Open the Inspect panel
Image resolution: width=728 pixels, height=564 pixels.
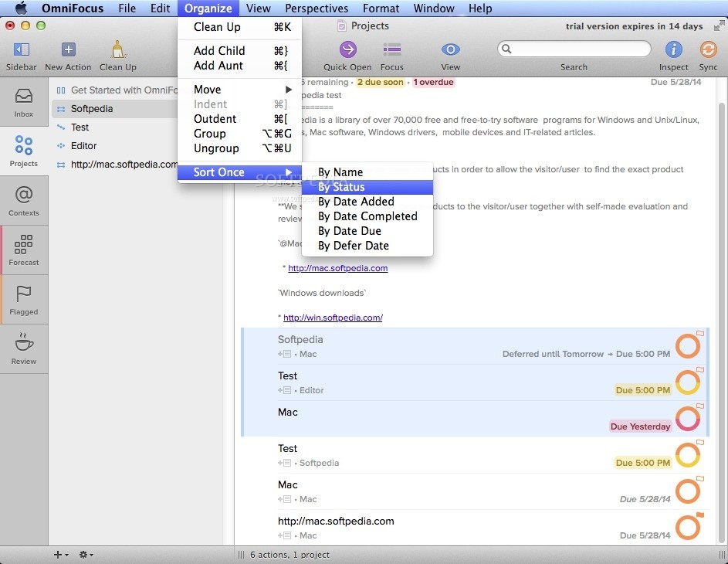[673, 49]
